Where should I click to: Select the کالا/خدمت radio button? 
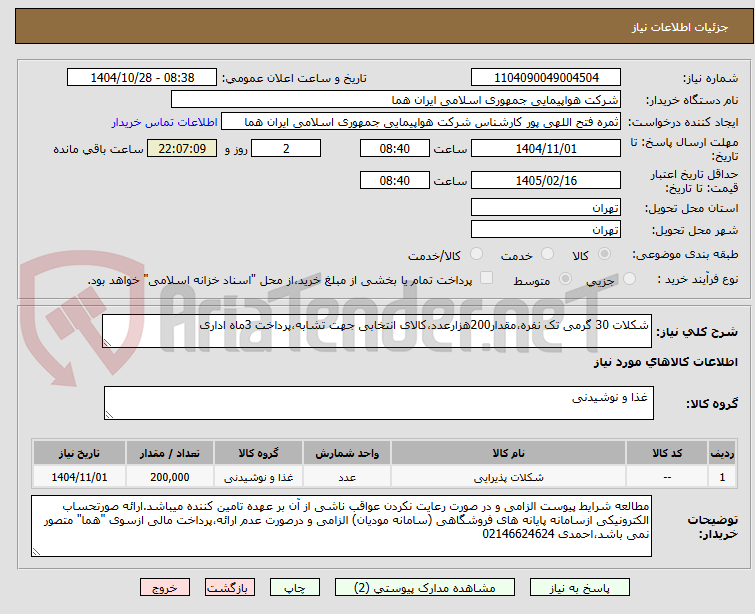476,254
